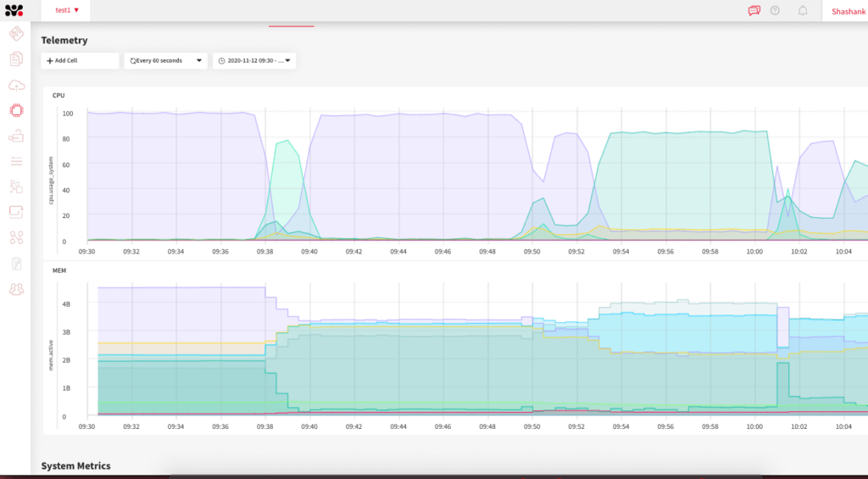Open the lock/access sidebar icon
Screen dimensions: 868x479
(x=17, y=136)
